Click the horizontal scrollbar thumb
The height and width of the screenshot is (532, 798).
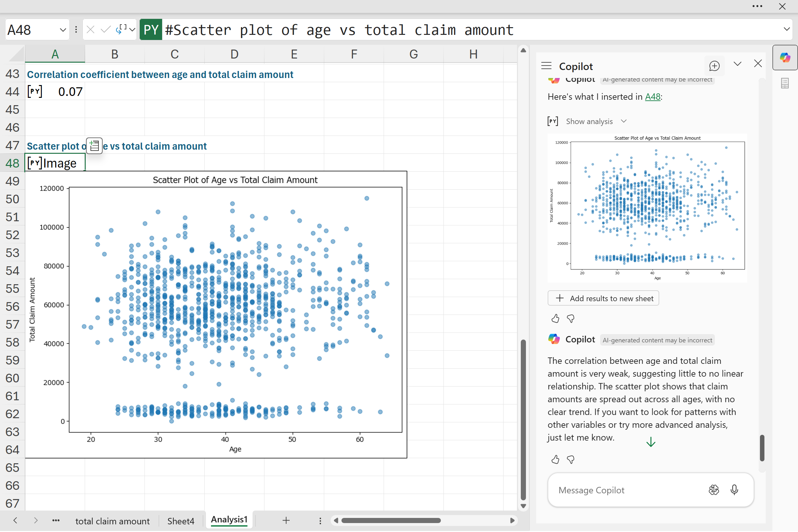click(391, 520)
